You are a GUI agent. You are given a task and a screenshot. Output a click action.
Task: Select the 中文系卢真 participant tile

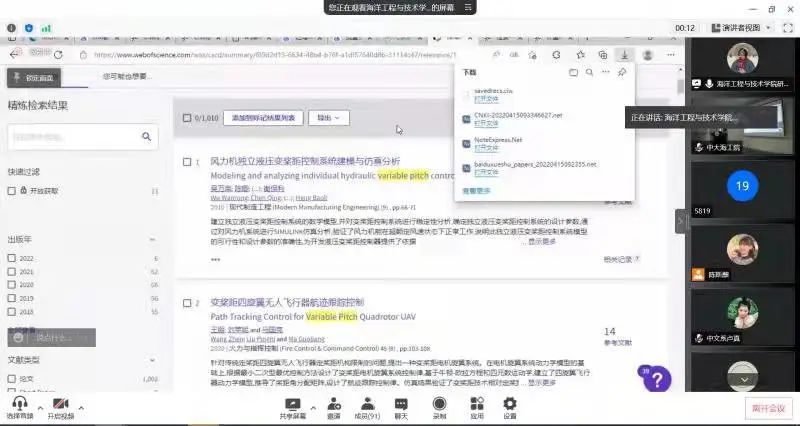coord(743,316)
